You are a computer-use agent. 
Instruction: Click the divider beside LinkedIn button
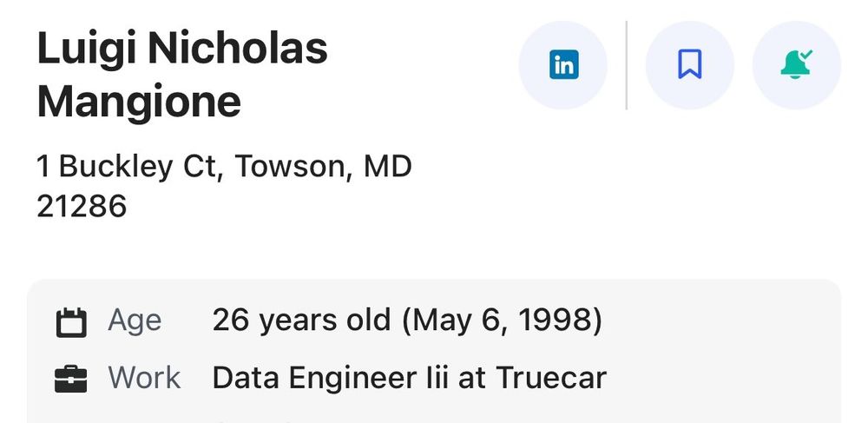click(x=627, y=65)
